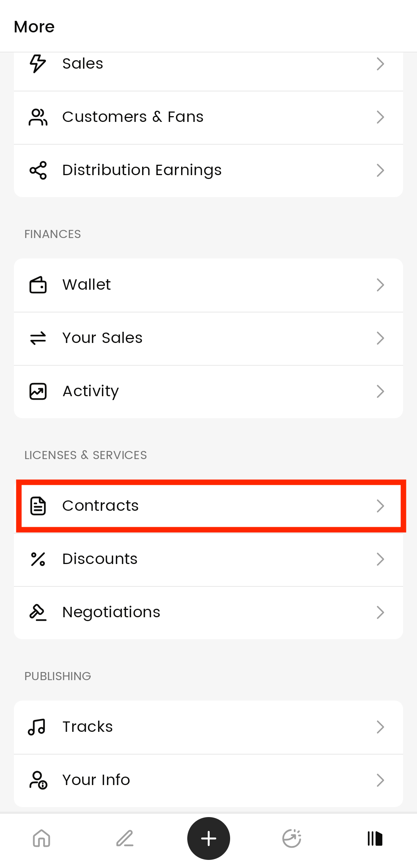The image size is (417, 868).
Task: Tap the Activity chart icon
Action: click(x=38, y=391)
